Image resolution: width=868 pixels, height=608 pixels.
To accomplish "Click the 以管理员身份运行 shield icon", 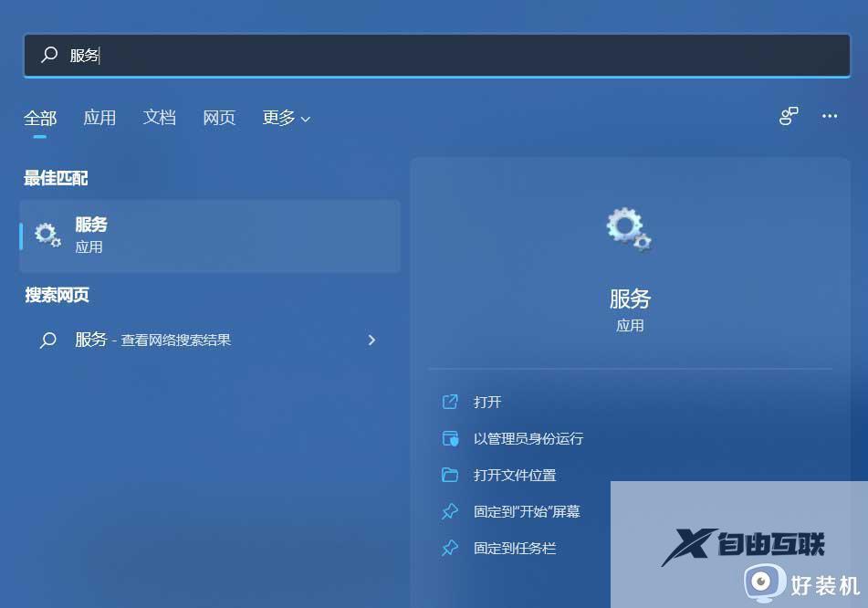I will (450, 438).
